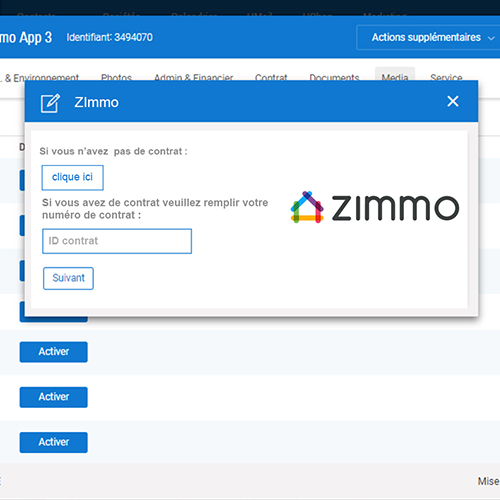Open the Documents tab
This screenshot has width=500, height=500.
(334, 77)
